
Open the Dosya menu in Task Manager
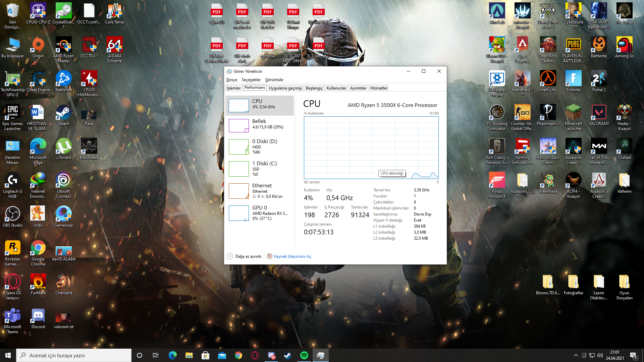(231, 80)
